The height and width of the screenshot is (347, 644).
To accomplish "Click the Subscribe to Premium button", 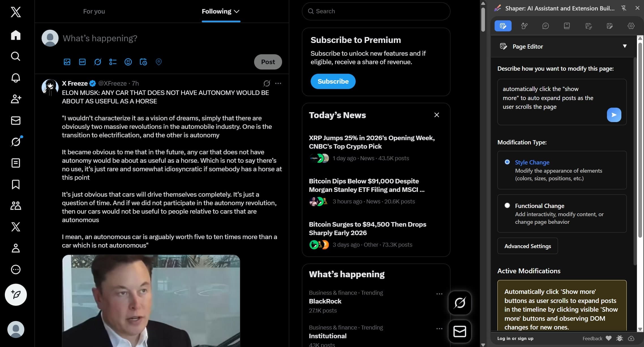I will point(333,81).
